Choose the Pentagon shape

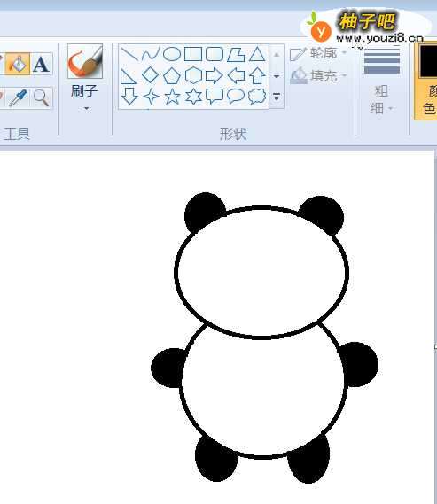pos(172,76)
